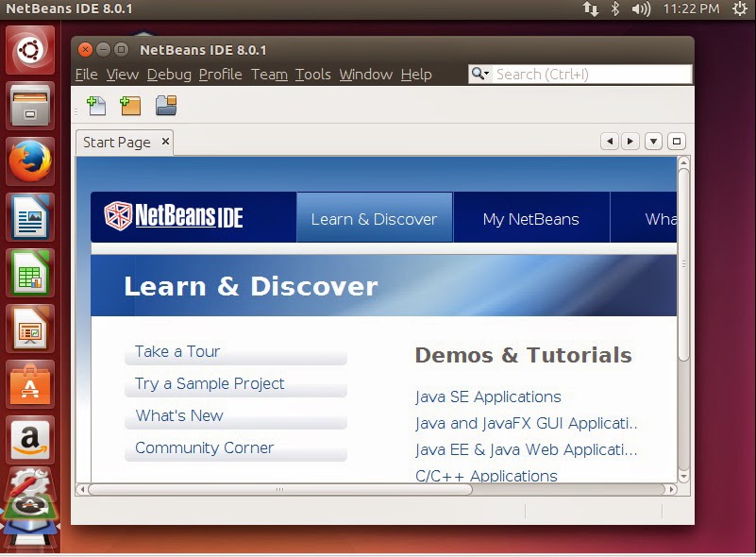The width and height of the screenshot is (756, 557).
Task: Open the Window menu
Action: pos(366,75)
